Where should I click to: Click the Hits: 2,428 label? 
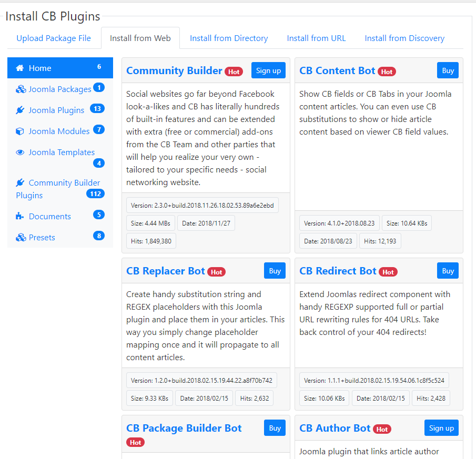[x=431, y=399]
